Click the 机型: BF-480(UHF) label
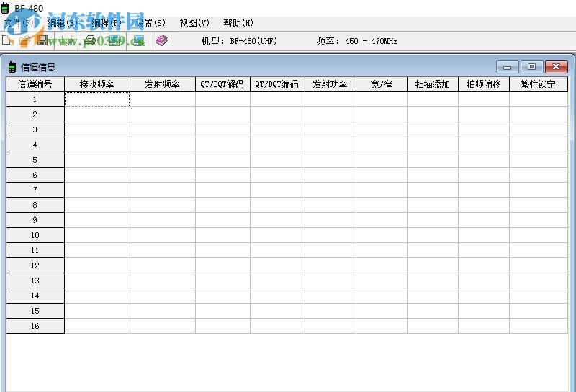Image resolution: width=576 pixels, height=392 pixels. point(239,41)
